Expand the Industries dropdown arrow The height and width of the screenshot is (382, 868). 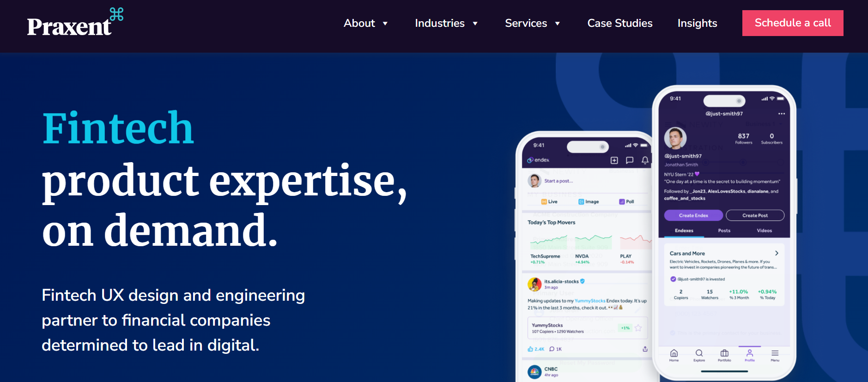coord(475,24)
